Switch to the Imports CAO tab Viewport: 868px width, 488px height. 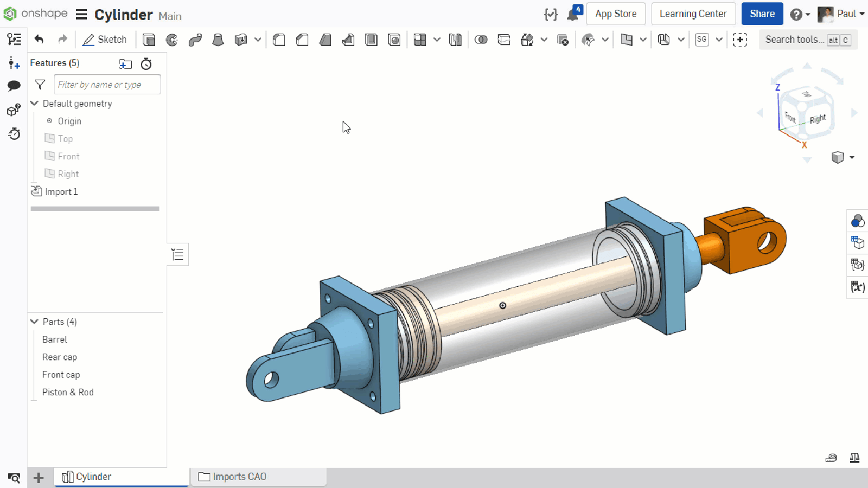click(x=239, y=477)
